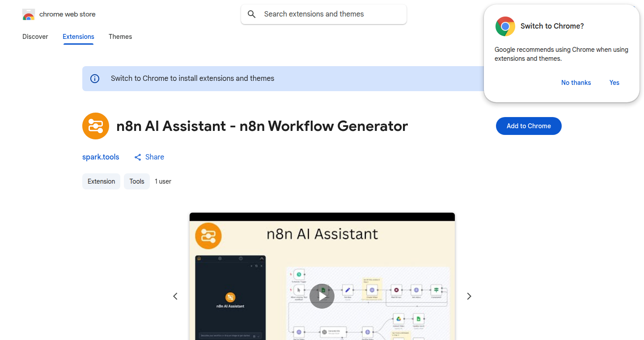Play the n8n AI Assistant preview video
Image resolution: width=644 pixels, height=340 pixels.
coord(322,296)
